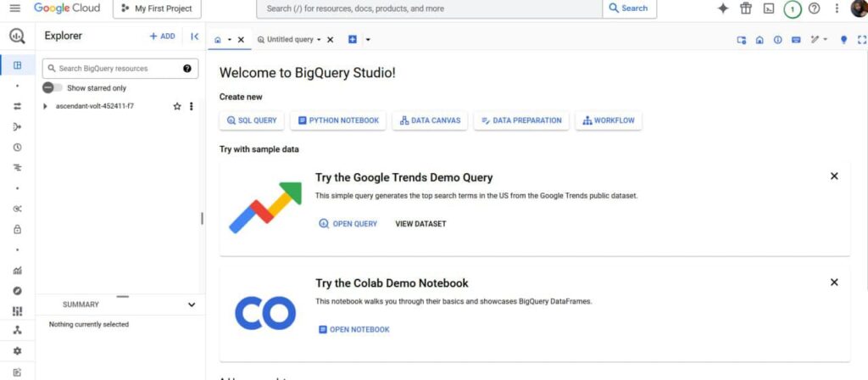Click the home icon in the tab toolbar

[x=760, y=40]
